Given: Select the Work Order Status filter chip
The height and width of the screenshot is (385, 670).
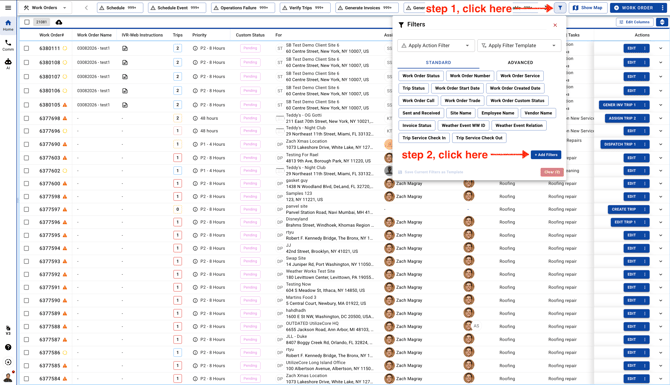Looking at the screenshot, I should 420,76.
